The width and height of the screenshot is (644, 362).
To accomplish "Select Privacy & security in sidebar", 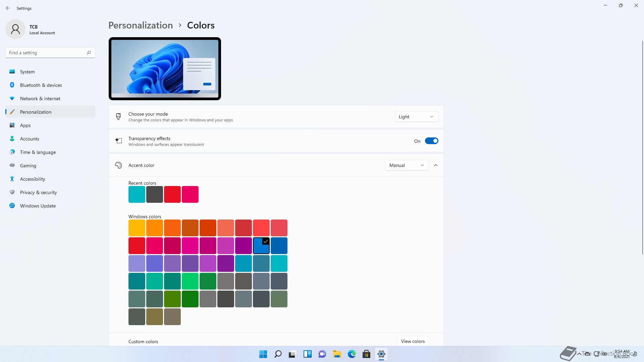I will [38, 192].
